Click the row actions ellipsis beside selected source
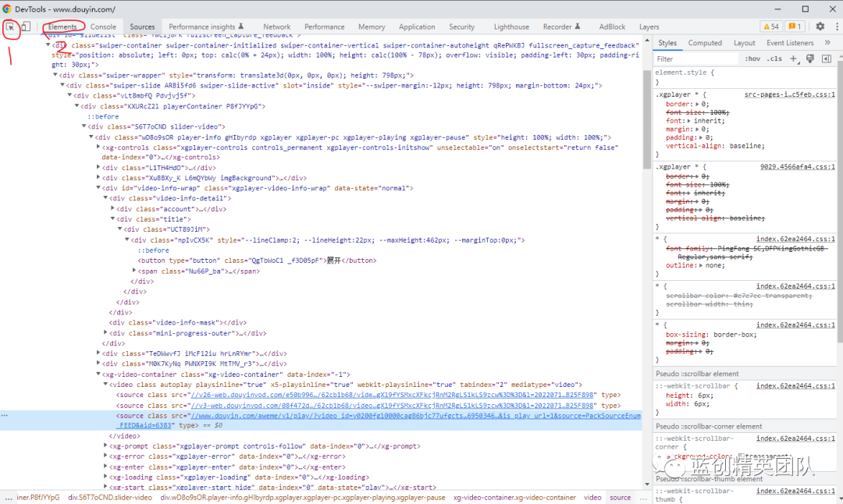 [x=5, y=415]
